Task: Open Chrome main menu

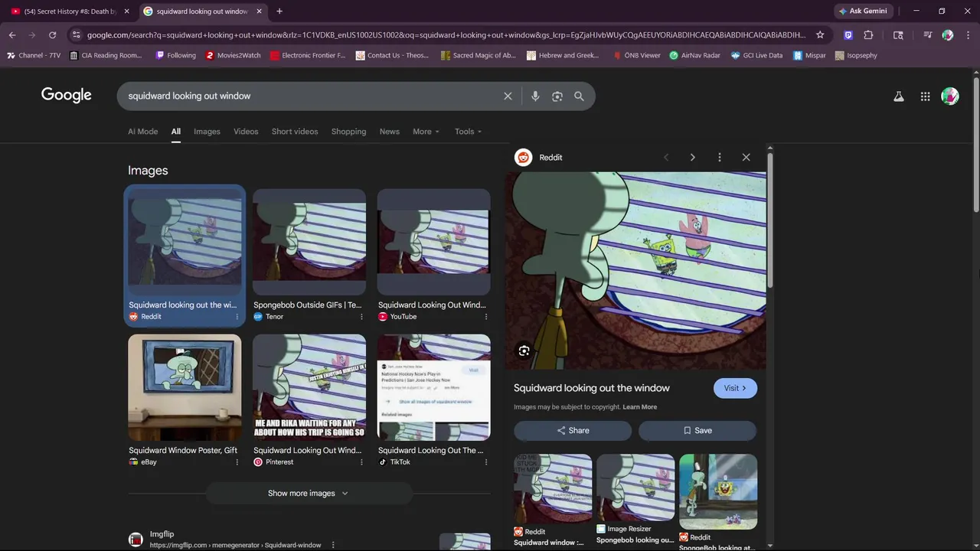Action: (969, 34)
